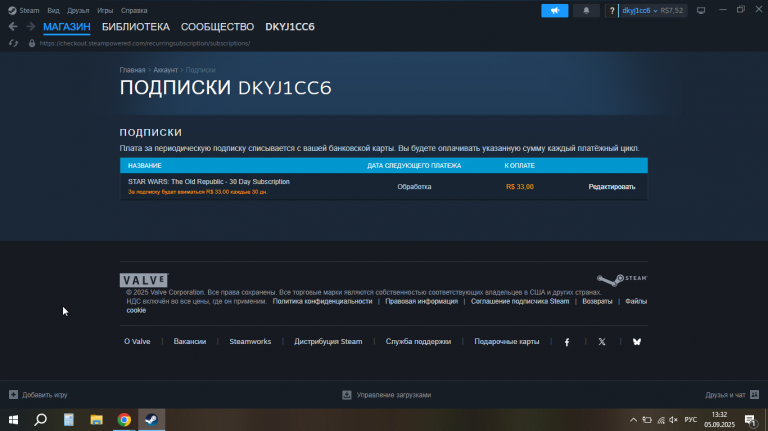The width and height of the screenshot is (768, 431).
Task: Click the РУС language indicator
Action: (x=691, y=420)
